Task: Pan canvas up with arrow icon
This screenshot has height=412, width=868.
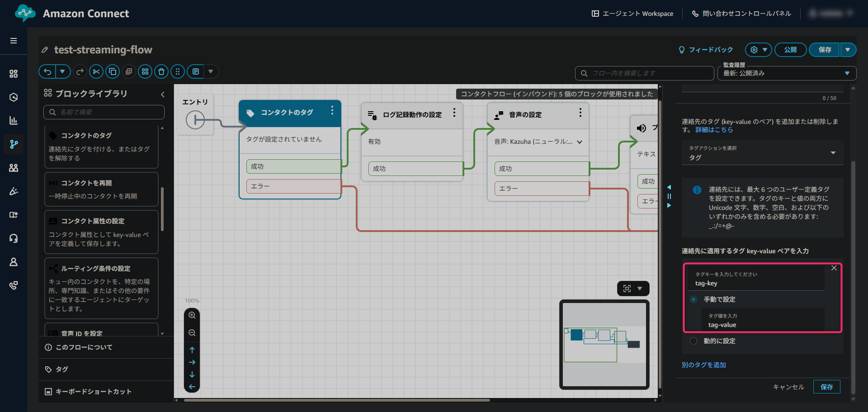Action: 192,350
